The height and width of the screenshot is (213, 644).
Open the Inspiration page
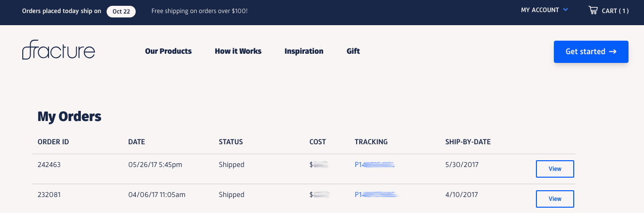point(304,51)
